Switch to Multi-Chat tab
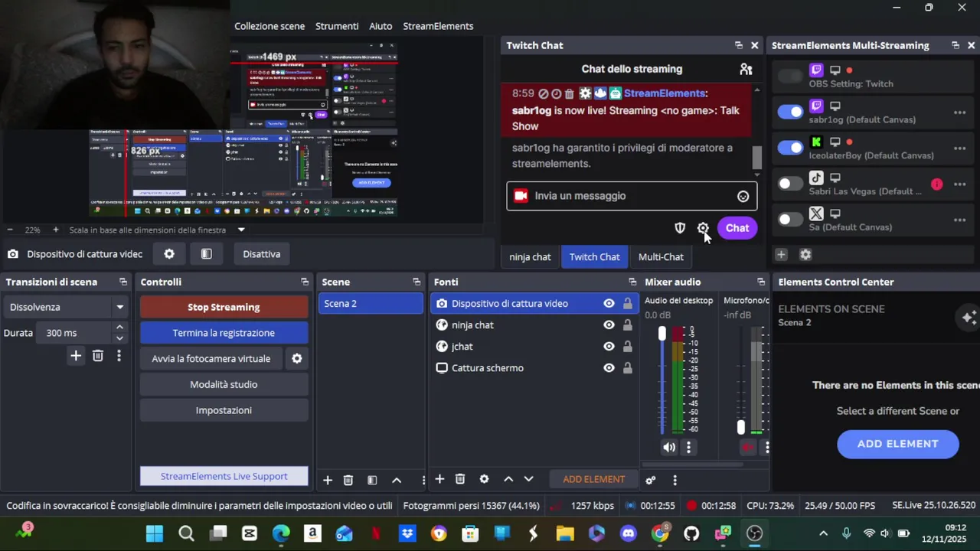Image resolution: width=980 pixels, height=551 pixels. pos(661,257)
